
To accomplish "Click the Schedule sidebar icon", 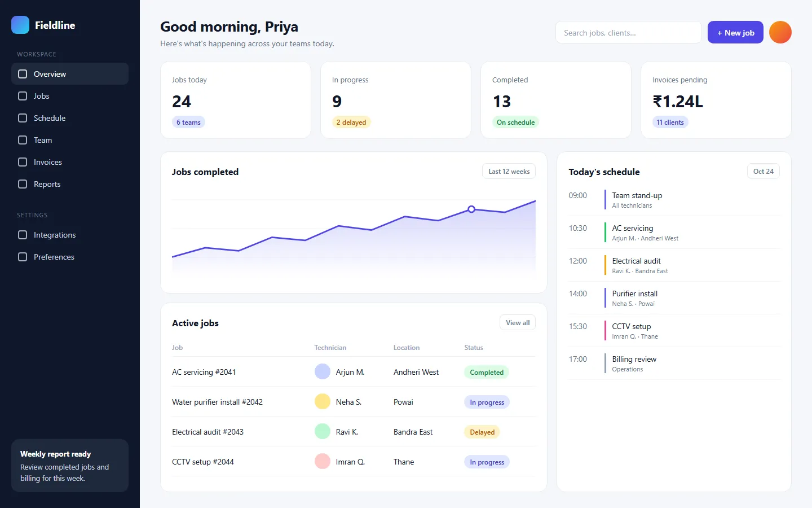I will coord(23,118).
